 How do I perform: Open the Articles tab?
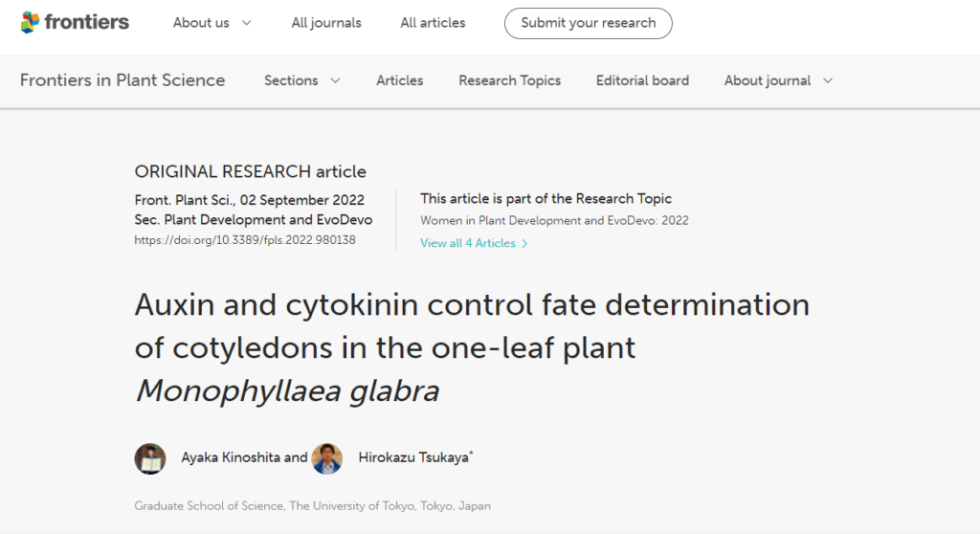click(400, 80)
